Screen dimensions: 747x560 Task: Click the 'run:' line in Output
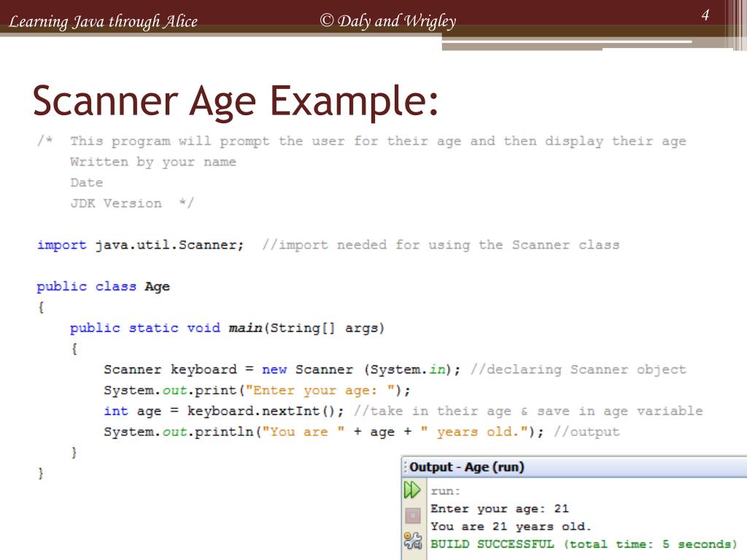click(x=446, y=491)
